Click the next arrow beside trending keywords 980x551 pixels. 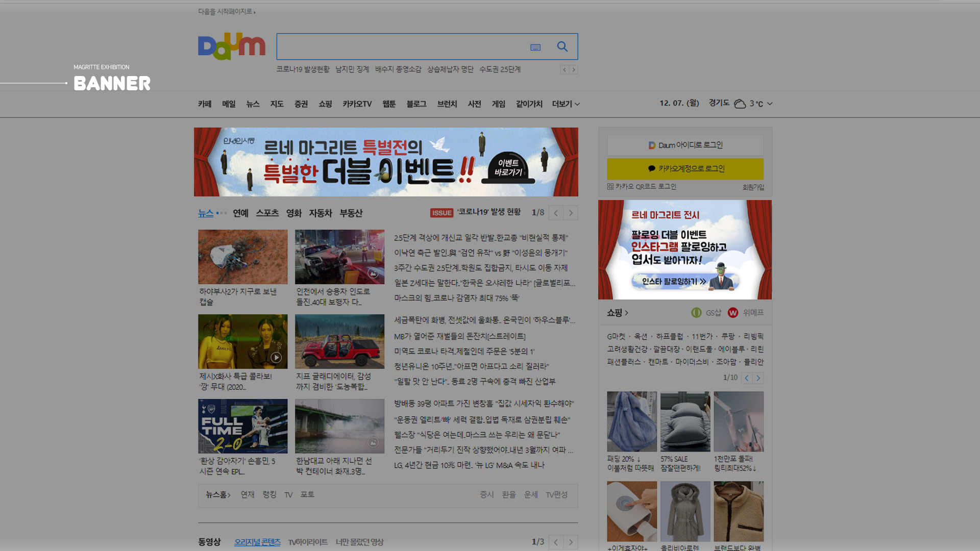[x=574, y=70]
